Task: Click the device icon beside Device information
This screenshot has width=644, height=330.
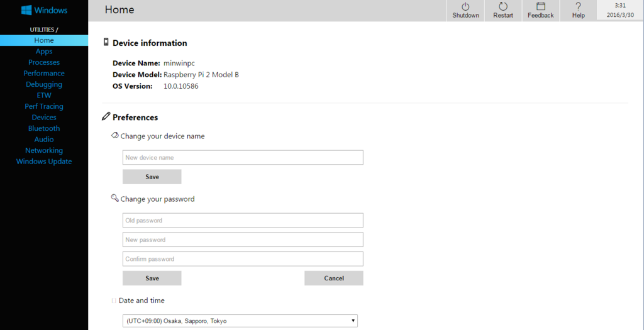Action: 106,42
